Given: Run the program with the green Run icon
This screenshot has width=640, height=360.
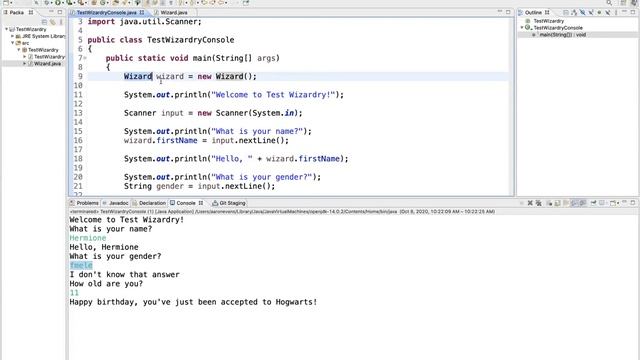Looking at the screenshot, I should tap(58, 2).
